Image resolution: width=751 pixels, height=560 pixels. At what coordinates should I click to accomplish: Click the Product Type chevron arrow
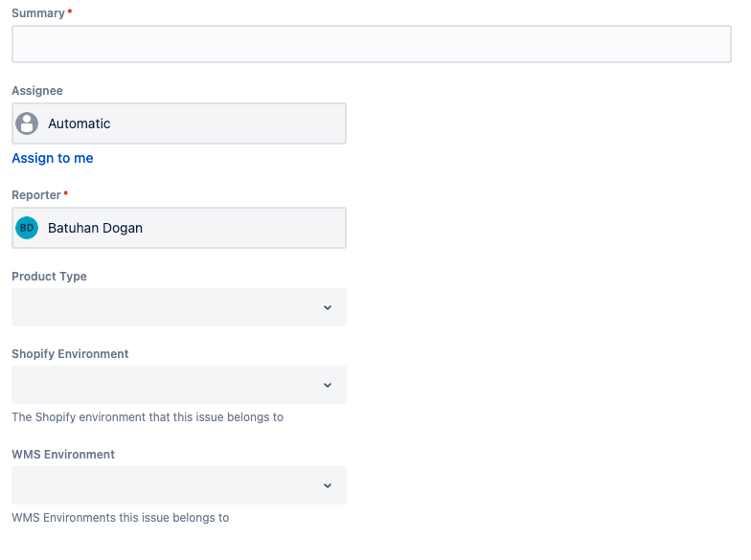(328, 307)
